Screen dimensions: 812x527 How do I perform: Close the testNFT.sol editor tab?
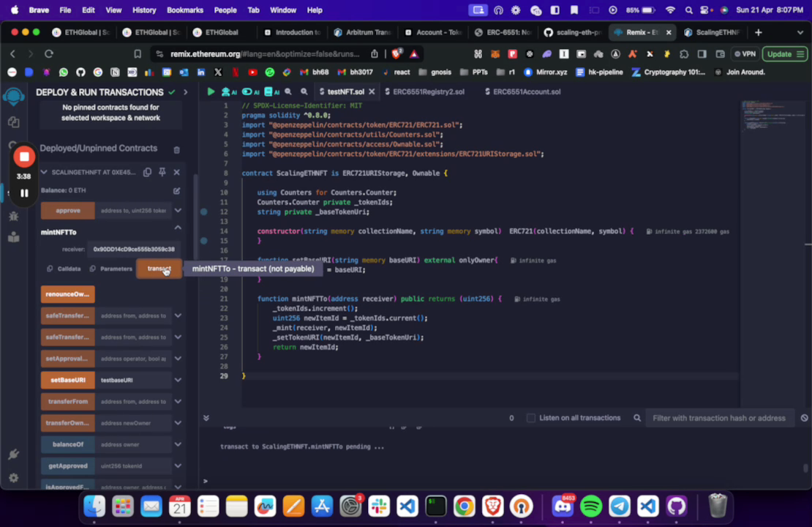tap(372, 91)
